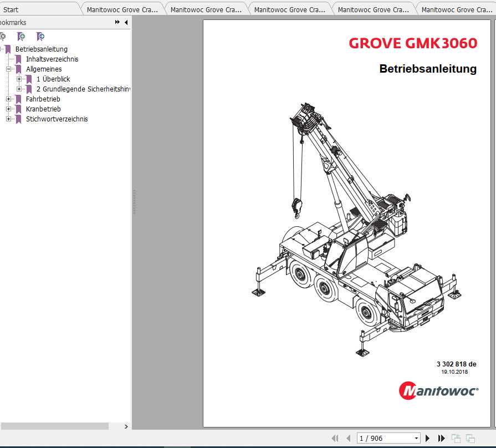Open the 'Inhaltsverzeichnis' bookmark
Screen dimensions: 496x448
52,59
